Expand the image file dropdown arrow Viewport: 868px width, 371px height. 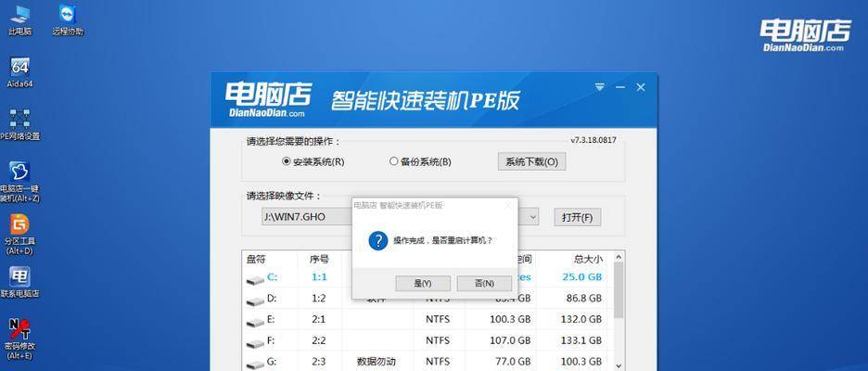(533, 217)
